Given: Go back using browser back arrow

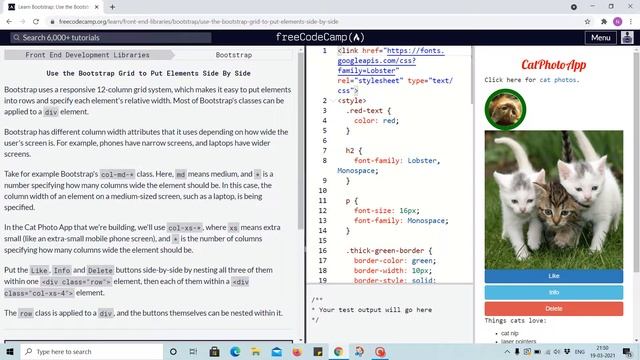Looking at the screenshot, I should coord(9,22).
